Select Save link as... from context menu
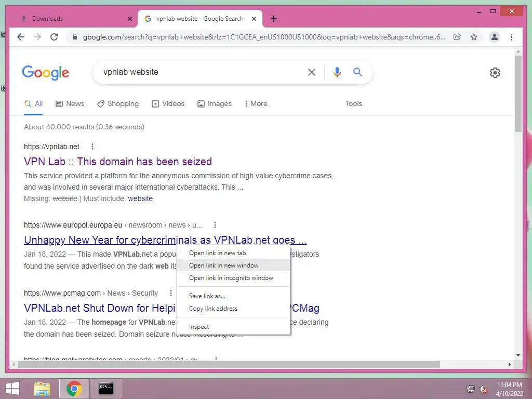This screenshot has height=399, width=532. (x=233, y=296)
